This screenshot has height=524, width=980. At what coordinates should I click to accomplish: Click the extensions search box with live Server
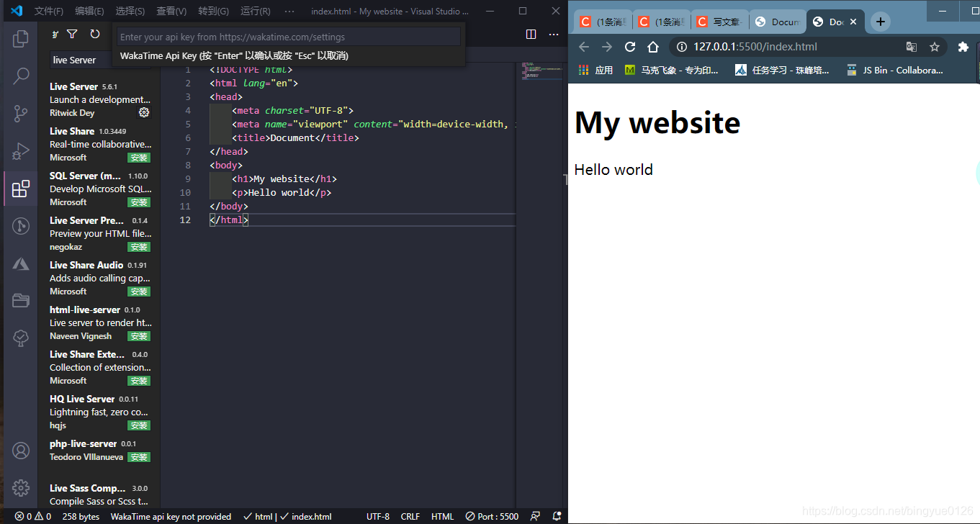[81, 60]
